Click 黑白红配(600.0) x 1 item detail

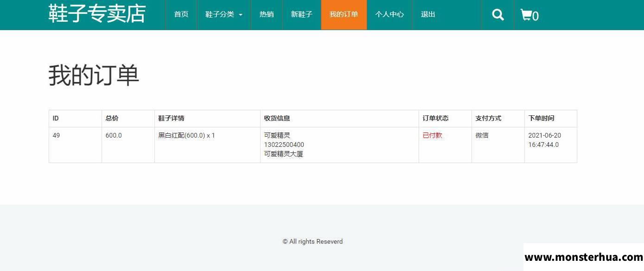coord(187,136)
